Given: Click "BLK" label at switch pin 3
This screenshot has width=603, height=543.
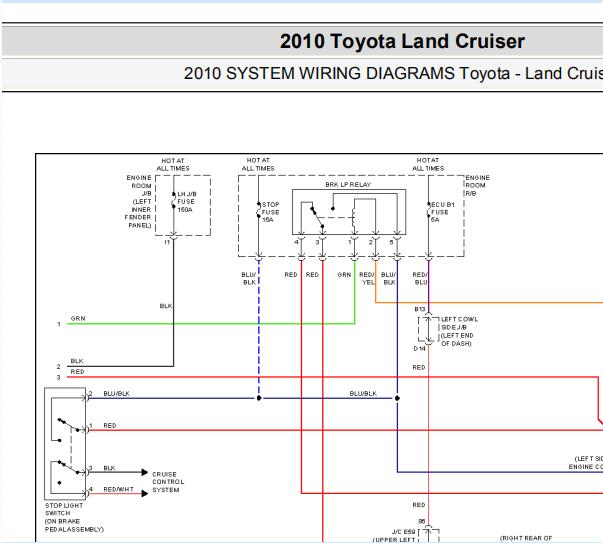Looking at the screenshot, I should point(109,468).
